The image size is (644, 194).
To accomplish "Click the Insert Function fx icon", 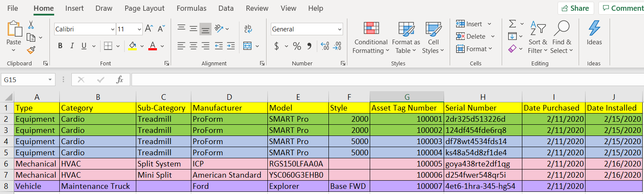I will click(x=120, y=80).
